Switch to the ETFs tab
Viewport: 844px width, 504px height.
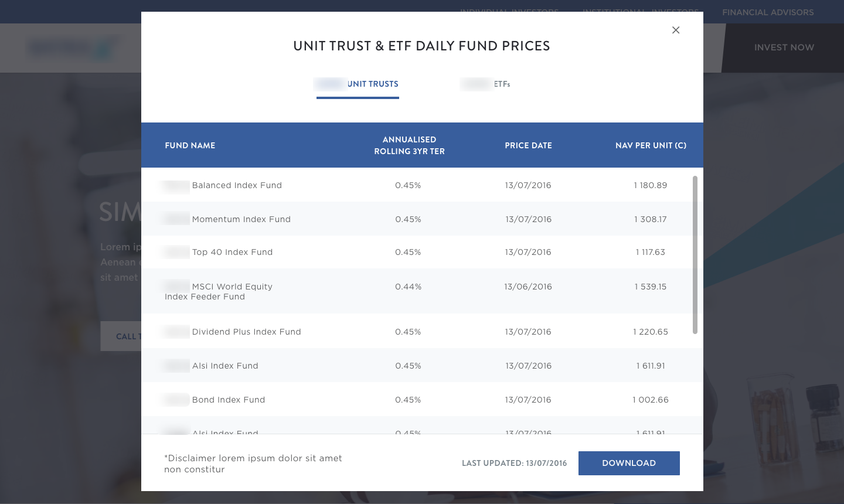[486, 84]
